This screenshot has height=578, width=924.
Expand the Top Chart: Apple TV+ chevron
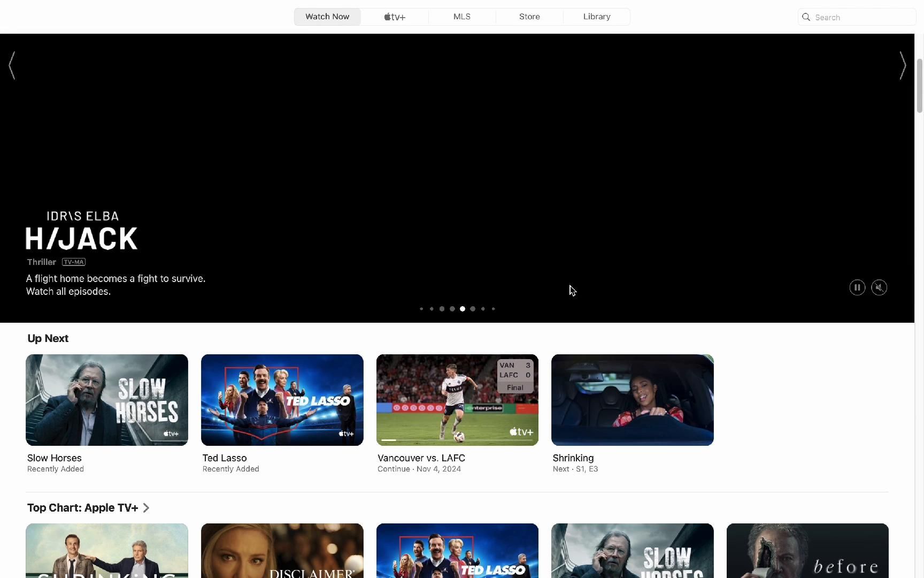(x=146, y=508)
